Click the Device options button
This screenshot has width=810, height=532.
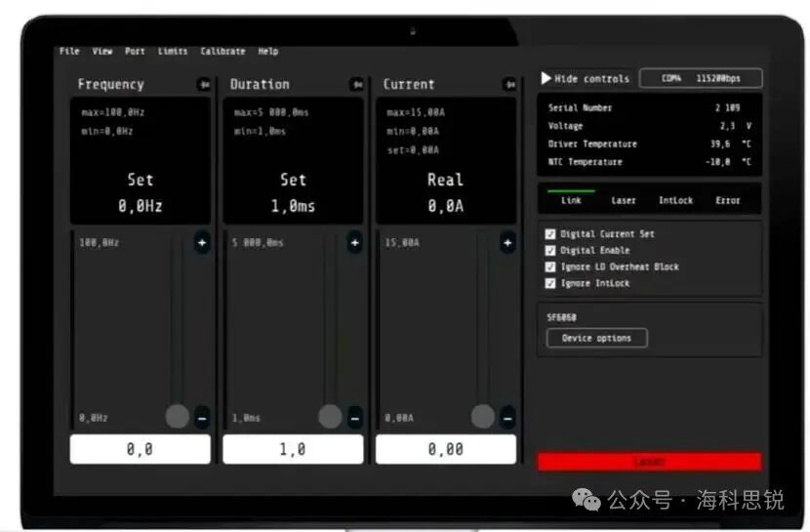(x=596, y=339)
